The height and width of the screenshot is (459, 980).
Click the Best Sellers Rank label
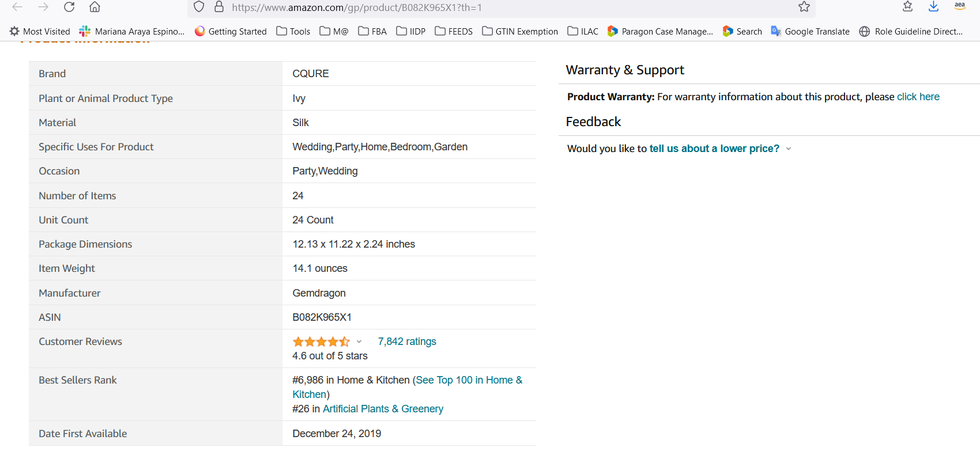[x=78, y=380]
